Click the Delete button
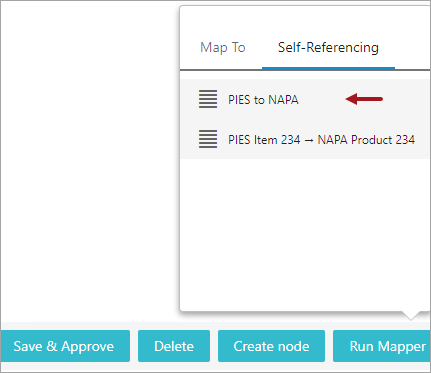Image resolution: width=431 pixels, height=373 pixels. 174,346
